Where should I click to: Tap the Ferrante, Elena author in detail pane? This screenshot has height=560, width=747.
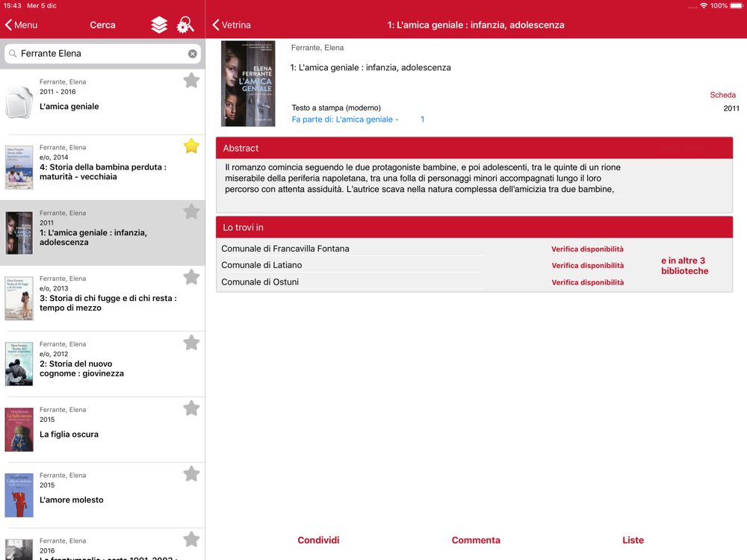click(x=317, y=48)
